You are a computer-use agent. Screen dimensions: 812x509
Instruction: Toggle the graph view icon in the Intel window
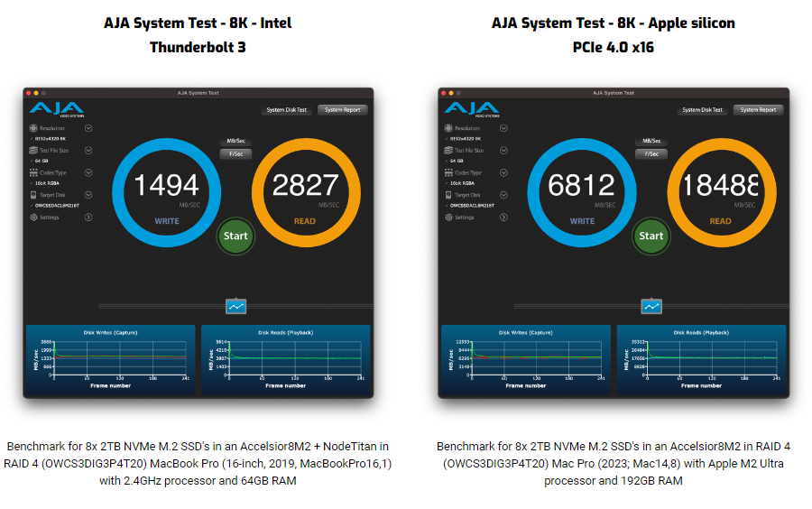(x=236, y=307)
